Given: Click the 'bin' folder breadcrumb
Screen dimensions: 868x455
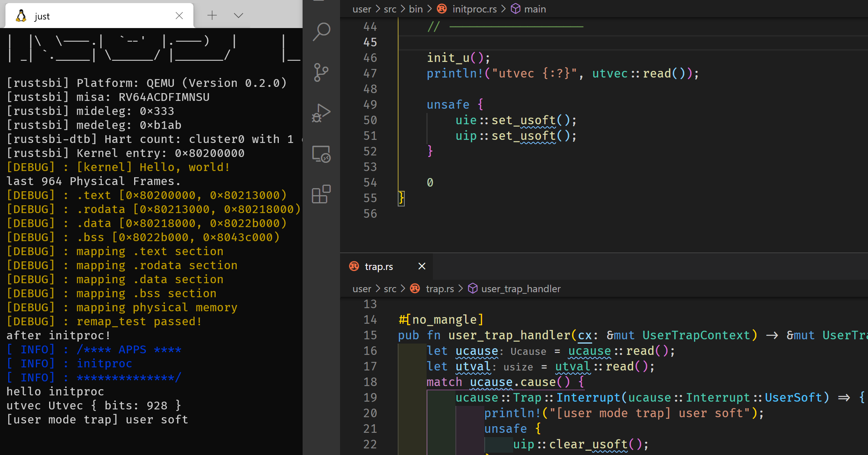Looking at the screenshot, I should click(416, 9).
